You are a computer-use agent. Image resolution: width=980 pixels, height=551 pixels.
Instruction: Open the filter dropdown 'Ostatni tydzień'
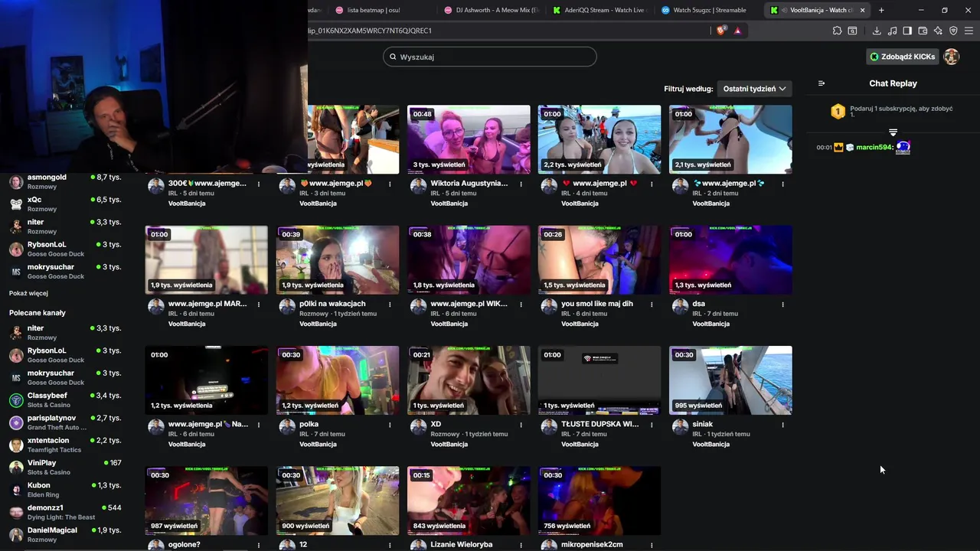click(754, 89)
